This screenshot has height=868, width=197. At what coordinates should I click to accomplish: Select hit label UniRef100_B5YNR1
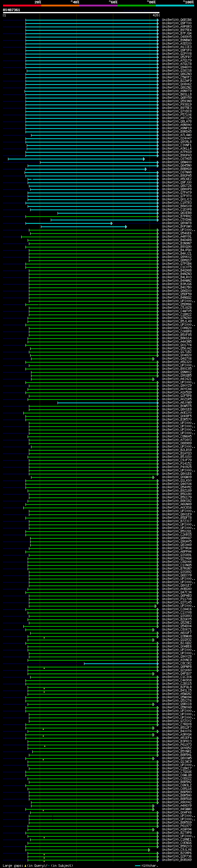click(x=176, y=751)
